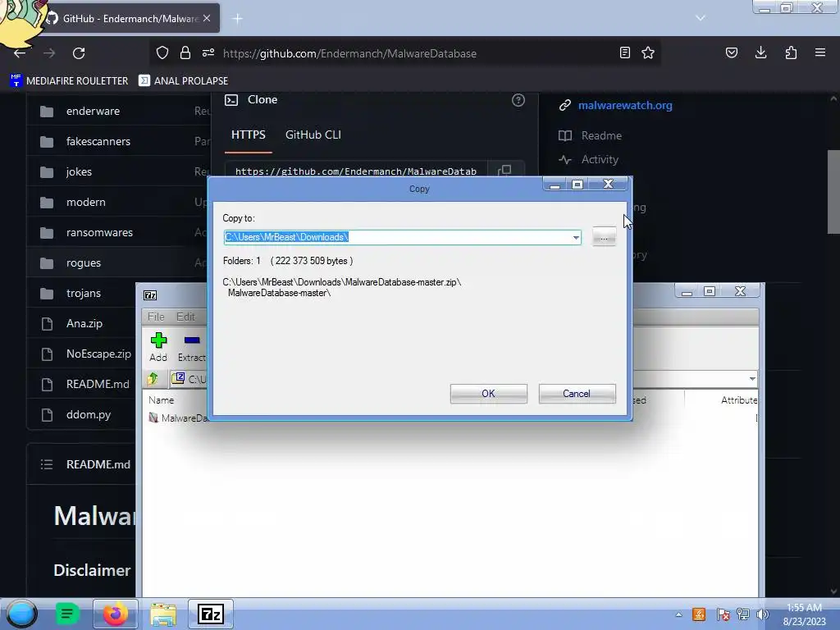
Task: Cancel the Copy dialog
Action: coord(577,394)
